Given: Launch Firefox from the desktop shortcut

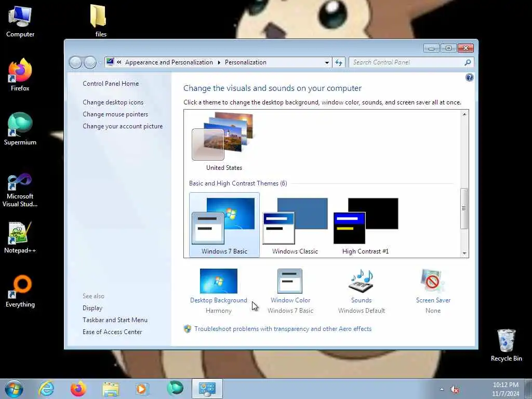Looking at the screenshot, I should 20,75.
